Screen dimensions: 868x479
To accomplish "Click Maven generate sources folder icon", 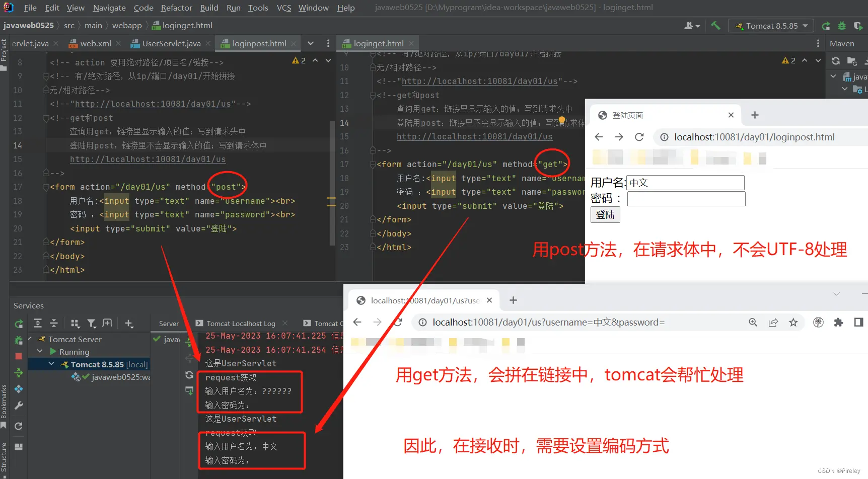I will [852, 61].
